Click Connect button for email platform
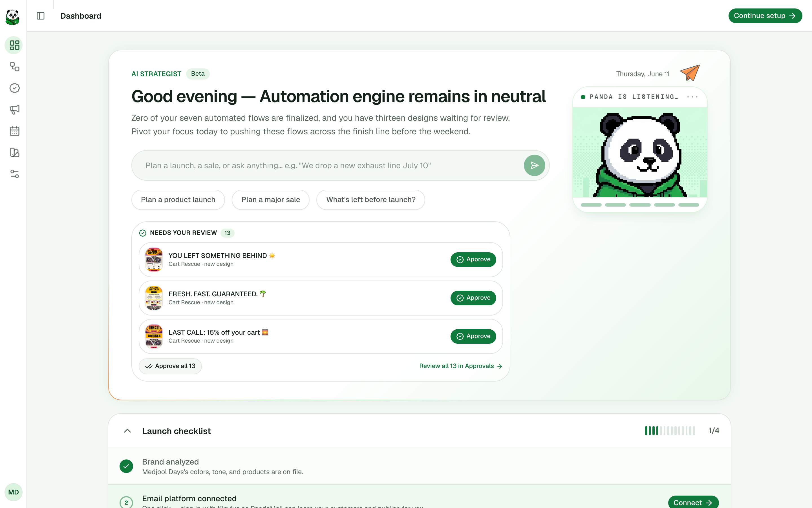The image size is (812, 508). (693, 502)
